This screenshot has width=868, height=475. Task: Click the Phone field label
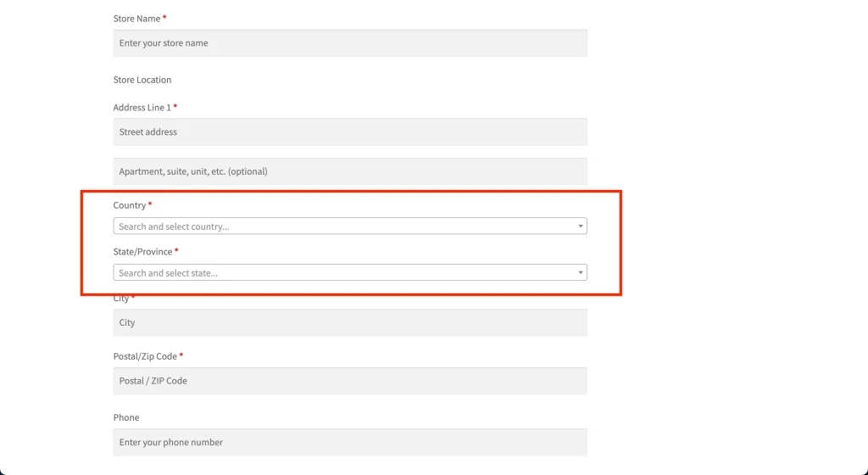(x=126, y=417)
